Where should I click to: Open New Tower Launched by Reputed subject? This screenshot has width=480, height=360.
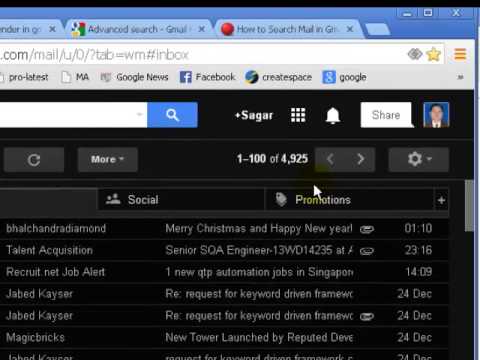tap(259, 338)
